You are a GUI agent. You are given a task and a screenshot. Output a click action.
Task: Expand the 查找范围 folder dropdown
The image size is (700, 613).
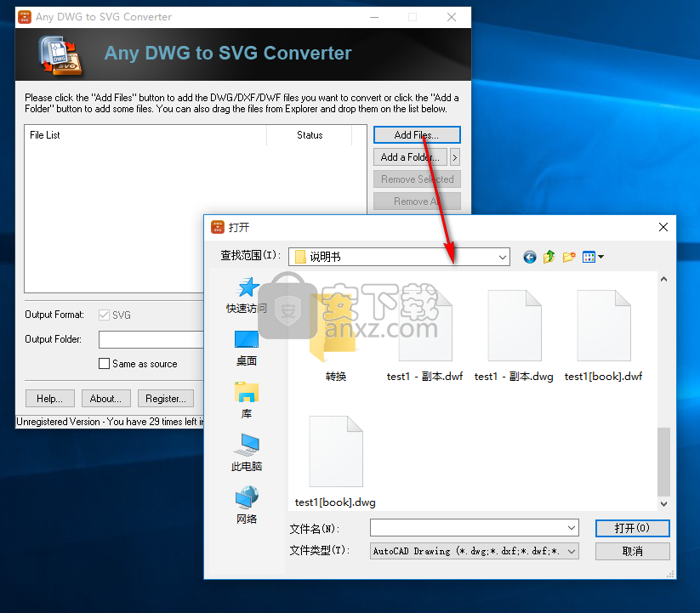click(x=502, y=257)
